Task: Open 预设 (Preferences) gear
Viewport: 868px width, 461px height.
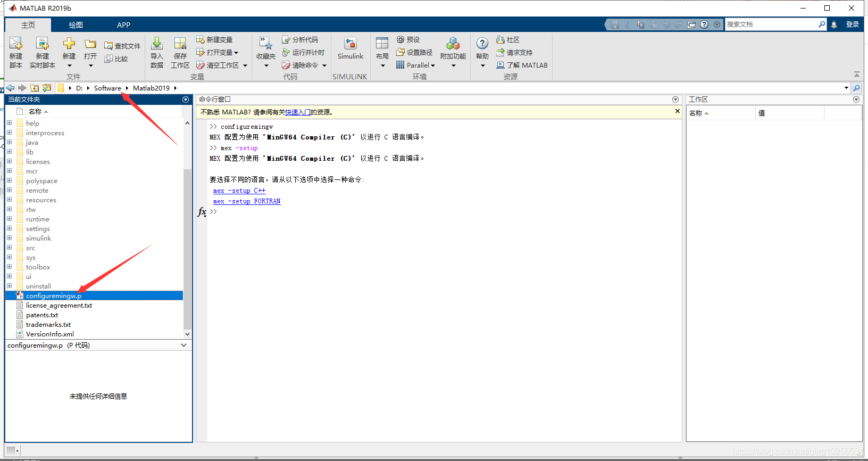Action: 408,39
